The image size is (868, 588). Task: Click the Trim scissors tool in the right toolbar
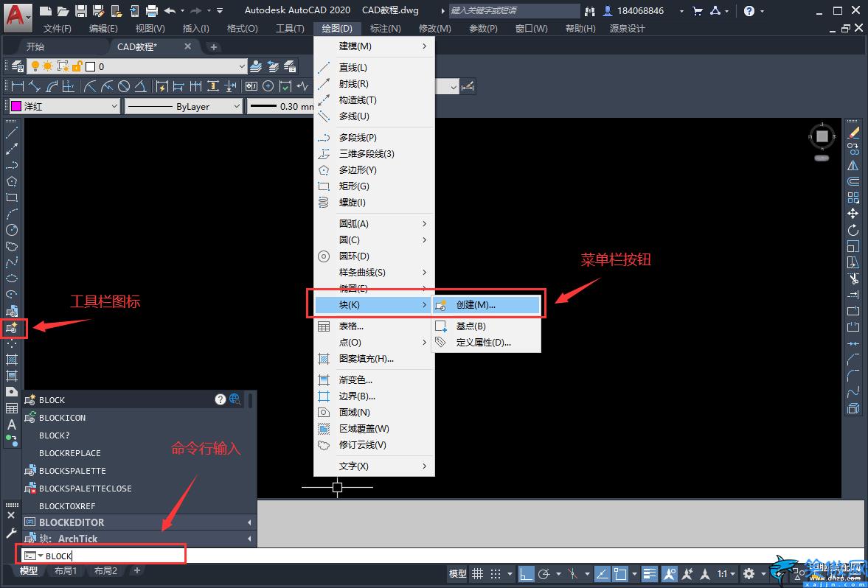click(853, 279)
